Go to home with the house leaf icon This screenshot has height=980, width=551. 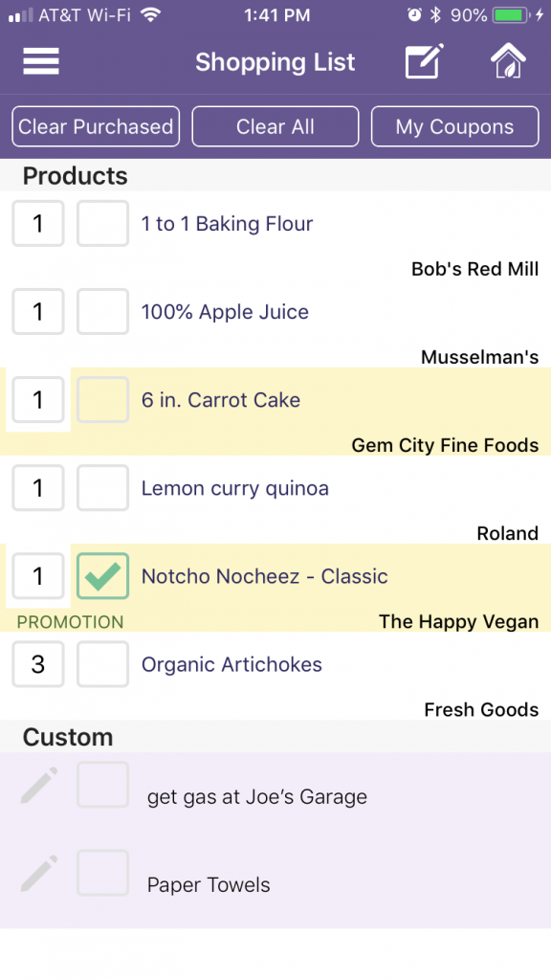[508, 61]
